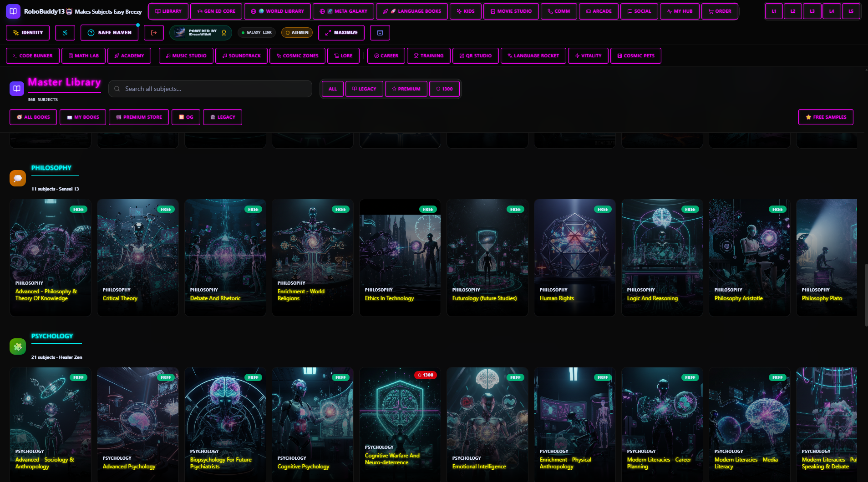Open Math Lab

84,56
